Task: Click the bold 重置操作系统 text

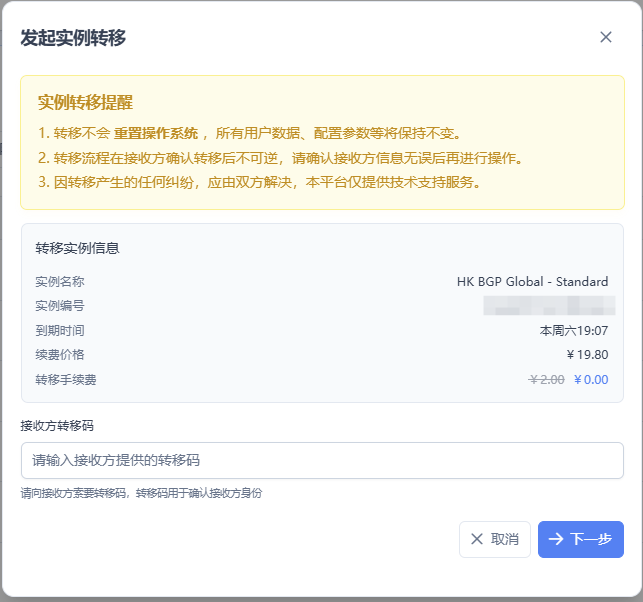Action: [155, 133]
